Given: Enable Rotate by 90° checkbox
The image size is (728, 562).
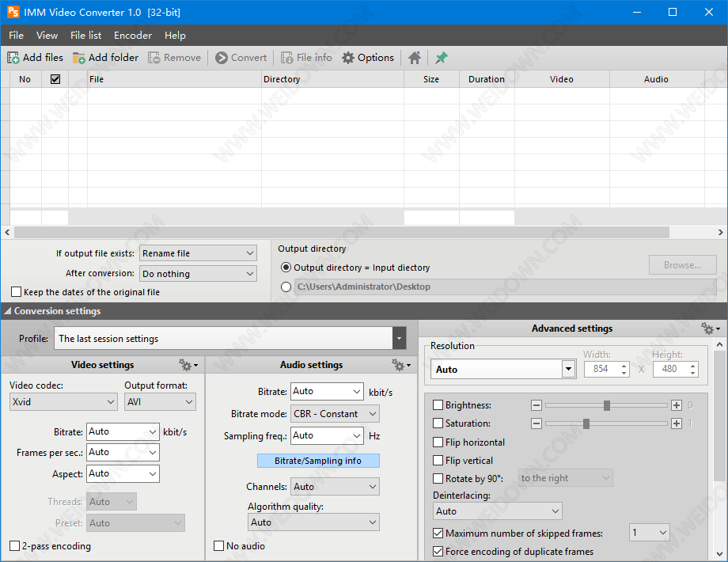Looking at the screenshot, I should coord(438,478).
